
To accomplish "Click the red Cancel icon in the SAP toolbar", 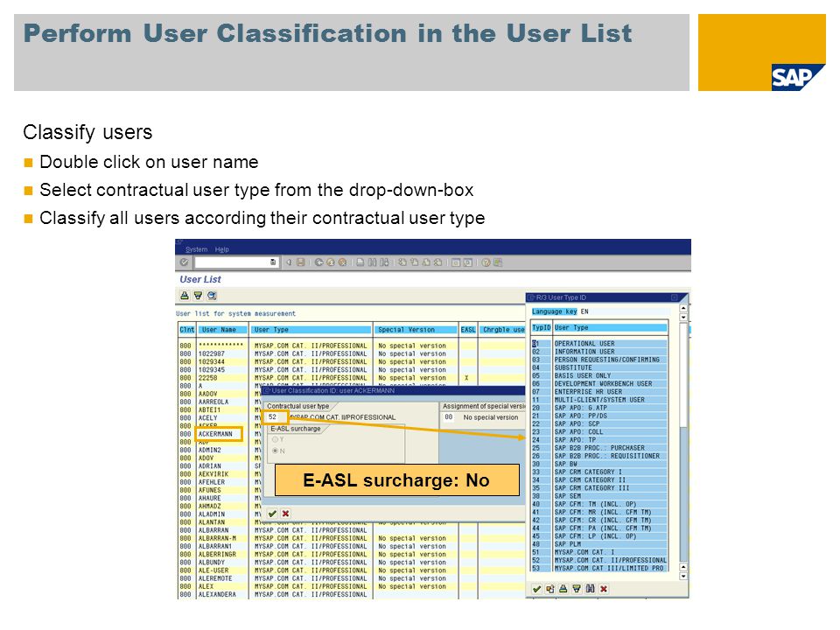I will pyautogui.click(x=342, y=262).
